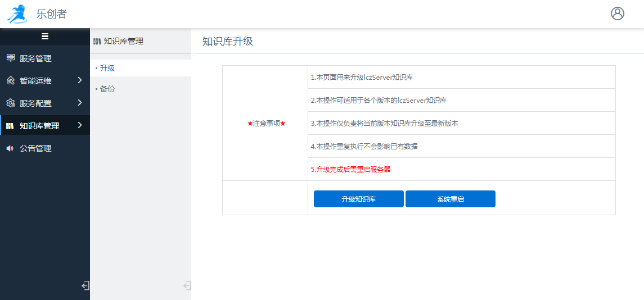Click the 服务管理 server icon
The width and height of the screenshot is (644, 300).
click(11, 58)
